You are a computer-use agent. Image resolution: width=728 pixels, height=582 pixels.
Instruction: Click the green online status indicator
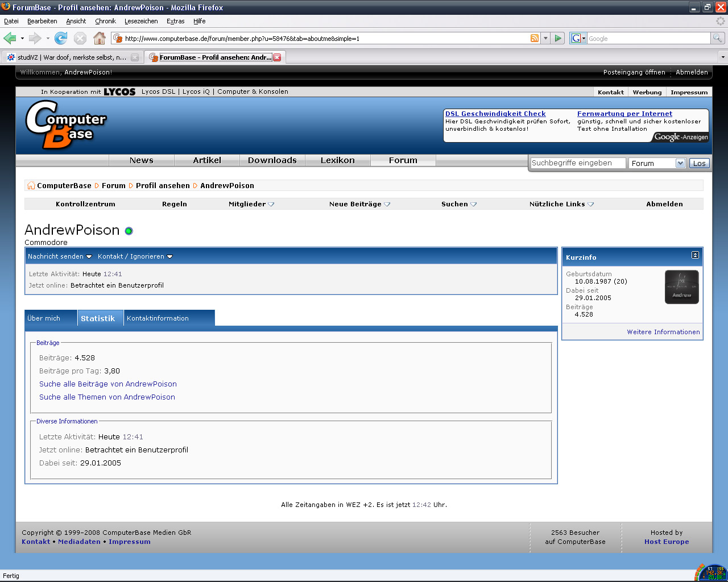coord(129,231)
